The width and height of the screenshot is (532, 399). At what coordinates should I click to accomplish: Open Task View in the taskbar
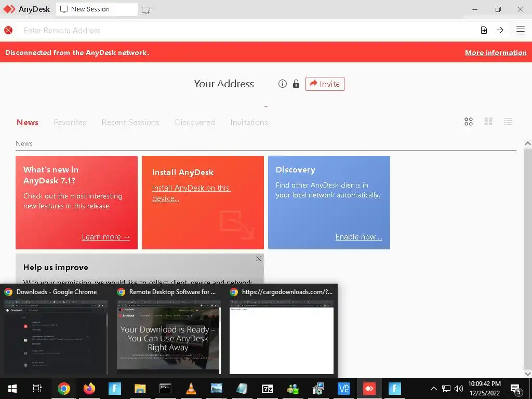pyautogui.click(x=37, y=389)
